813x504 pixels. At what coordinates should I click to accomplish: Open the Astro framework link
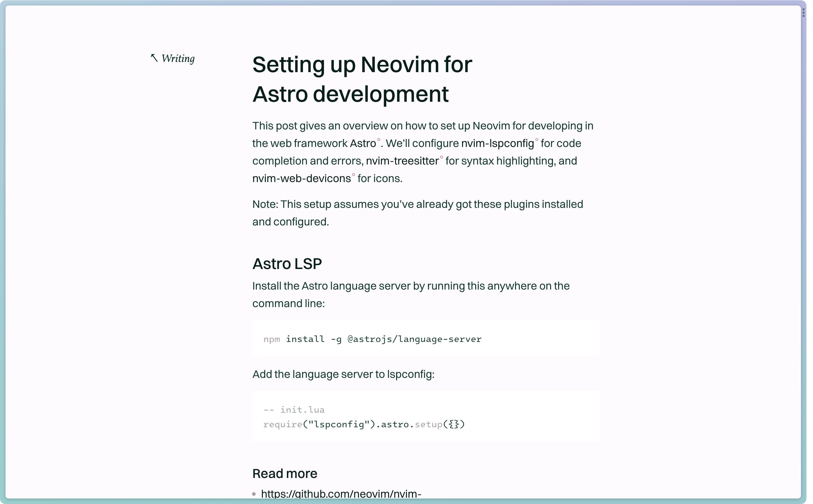tap(363, 143)
